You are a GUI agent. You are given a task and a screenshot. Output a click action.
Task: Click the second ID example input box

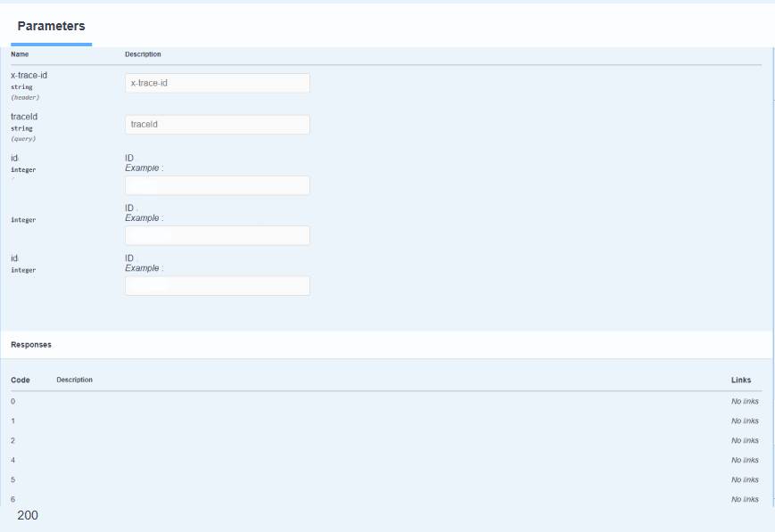coord(217,235)
